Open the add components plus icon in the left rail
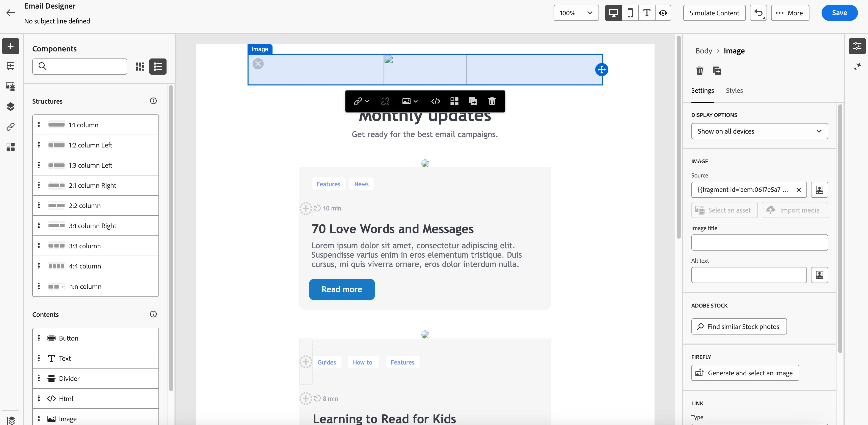The height and width of the screenshot is (425, 868). [10, 46]
